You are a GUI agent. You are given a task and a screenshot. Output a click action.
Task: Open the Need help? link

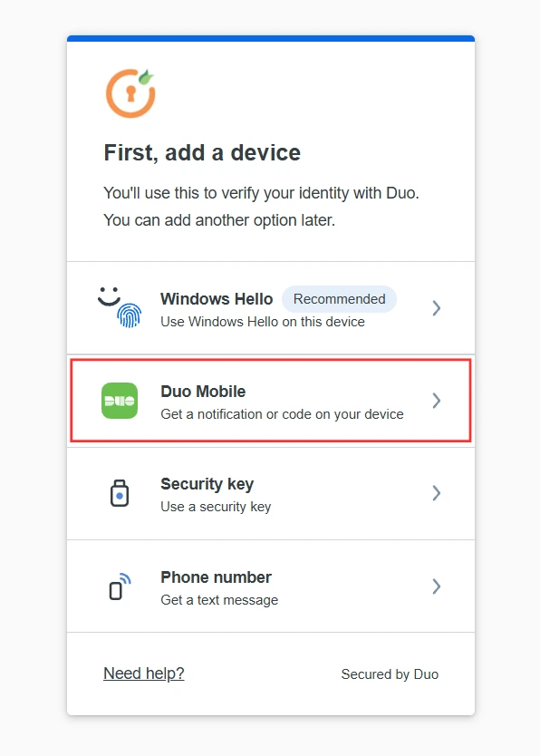pyautogui.click(x=143, y=674)
